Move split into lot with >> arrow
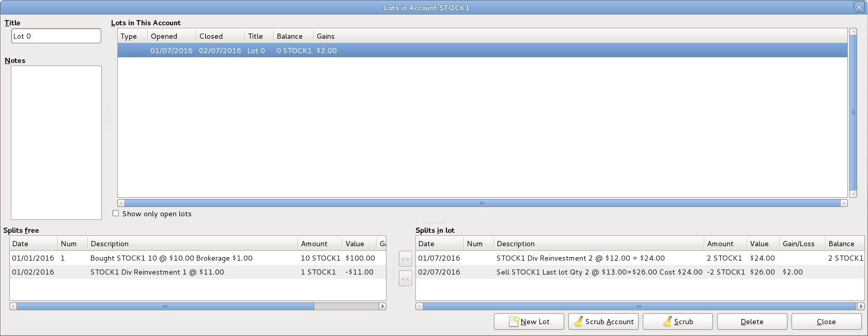This screenshot has height=336, width=868. (406, 259)
